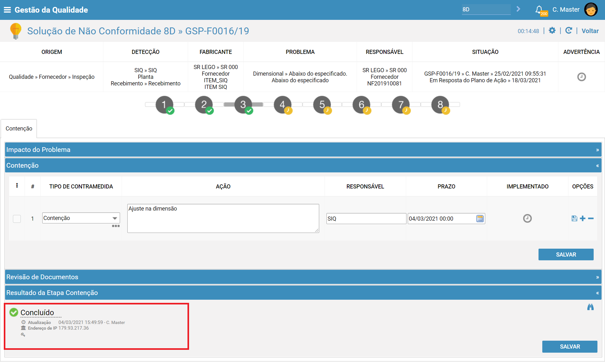Click the save disk icon in Opções
The image size is (605, 364).
[x=574, y=218]
